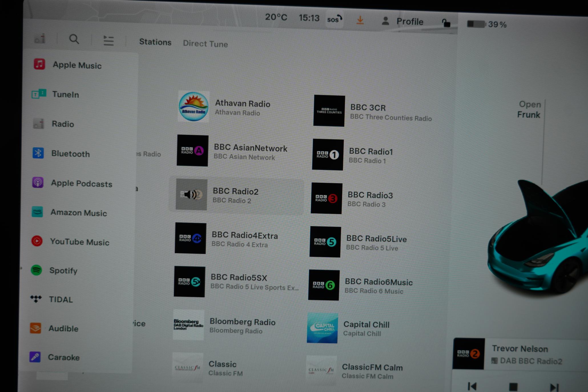Open Caraoke app
Viewport: 588px width, 392px height.
coord(54,357)
